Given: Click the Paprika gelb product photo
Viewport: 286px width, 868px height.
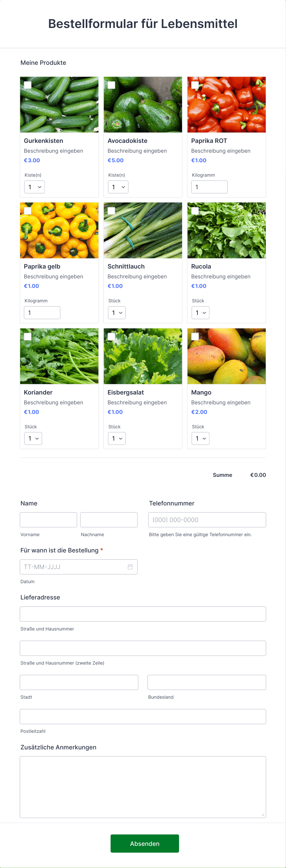Looking at the screenshot, I should coord(59,230).
